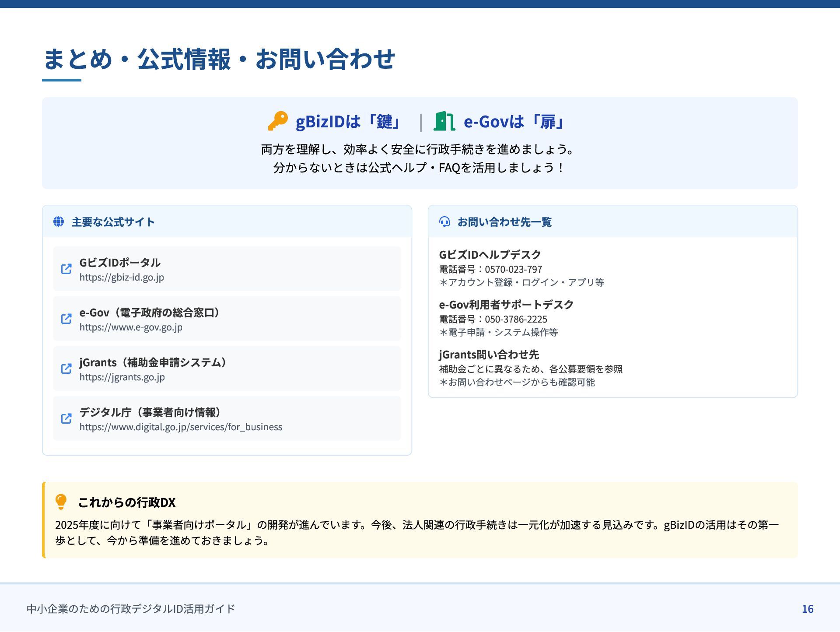Click phone number 0570-023-797
840x632 pixels.
(513, 269)
